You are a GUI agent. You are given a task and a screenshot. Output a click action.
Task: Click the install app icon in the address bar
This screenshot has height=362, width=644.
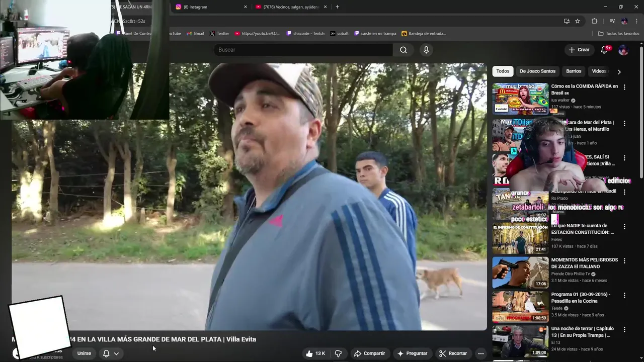click(x=567, y=21)
